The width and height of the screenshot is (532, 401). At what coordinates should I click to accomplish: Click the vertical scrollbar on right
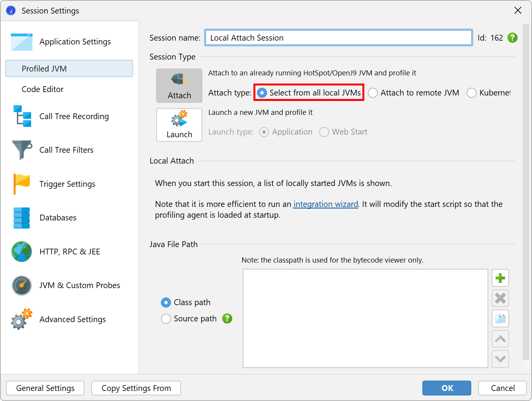click(x=525, y=193)
